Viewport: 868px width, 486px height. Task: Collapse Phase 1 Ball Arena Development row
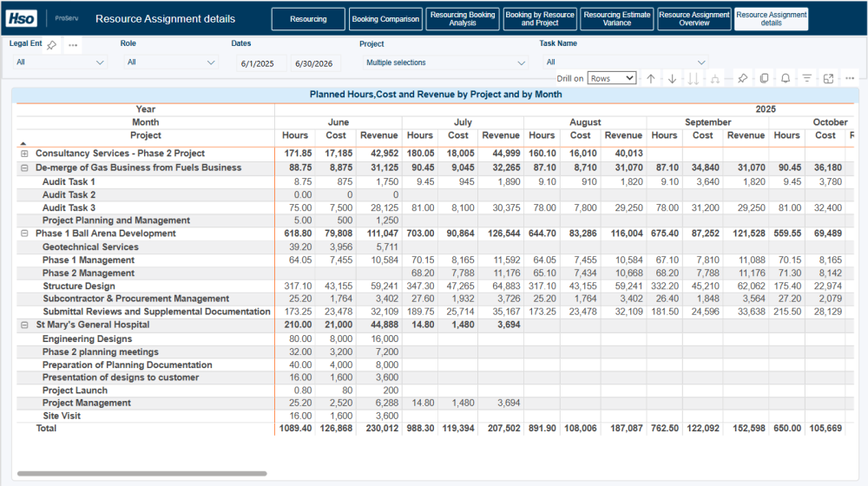coord(24,233)
